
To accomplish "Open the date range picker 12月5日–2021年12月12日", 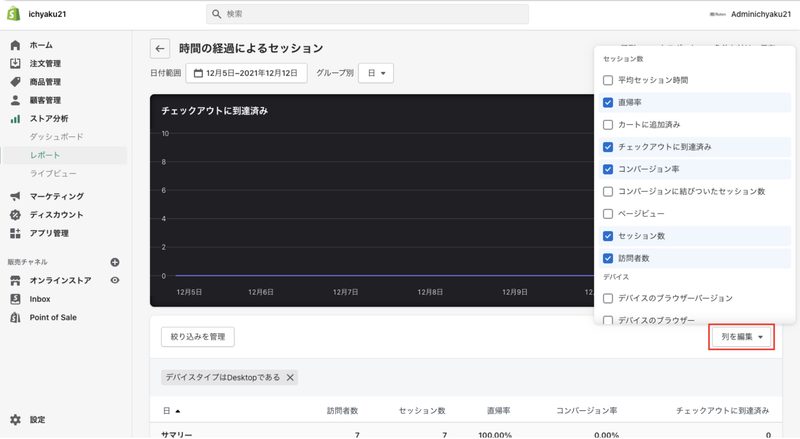I will (246, 73).
